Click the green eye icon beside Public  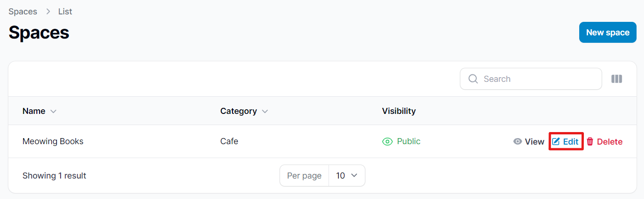pyautogui.click(x=387, y=142)
